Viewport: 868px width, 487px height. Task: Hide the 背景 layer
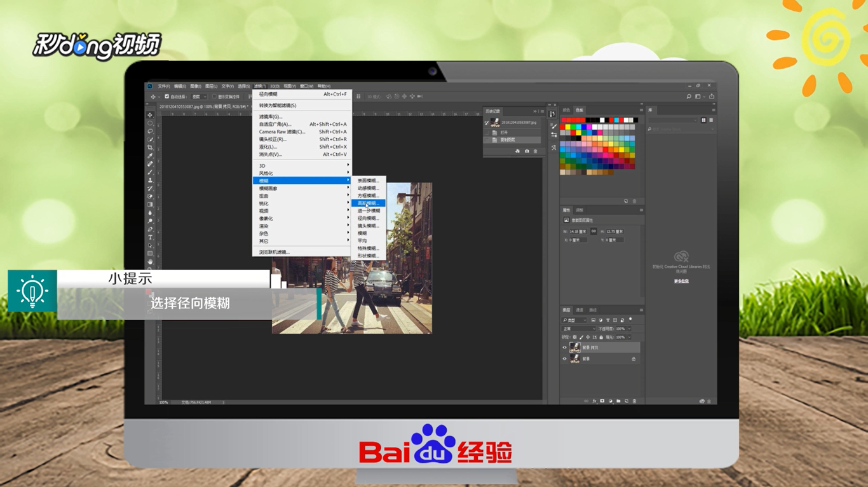564,359
